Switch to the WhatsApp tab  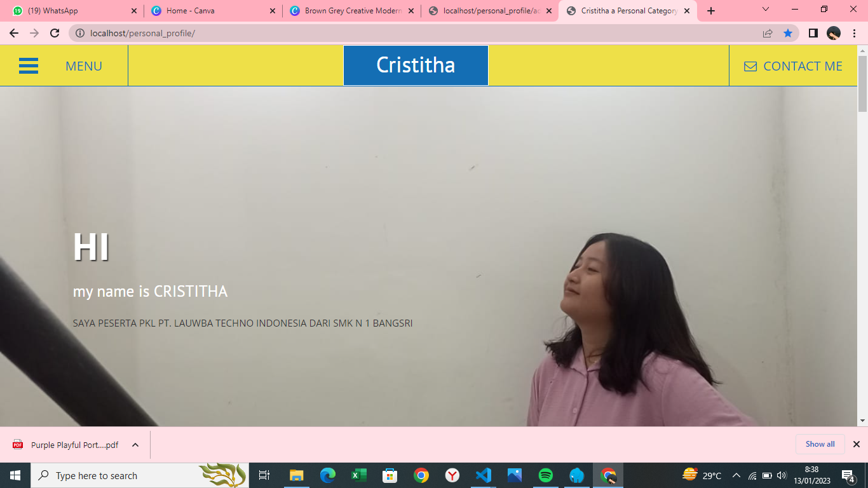(70, 11)
